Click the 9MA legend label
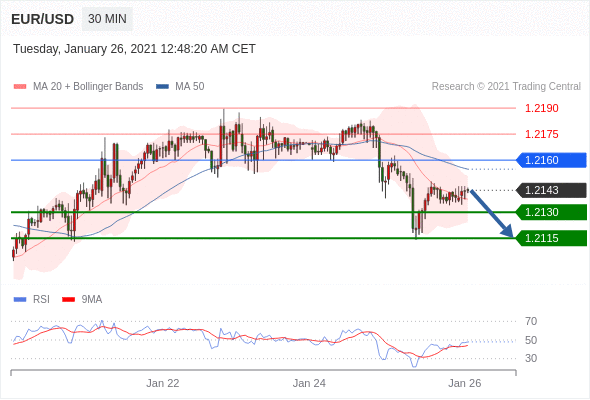Screen dimensions: 590x400 point(92,300)
